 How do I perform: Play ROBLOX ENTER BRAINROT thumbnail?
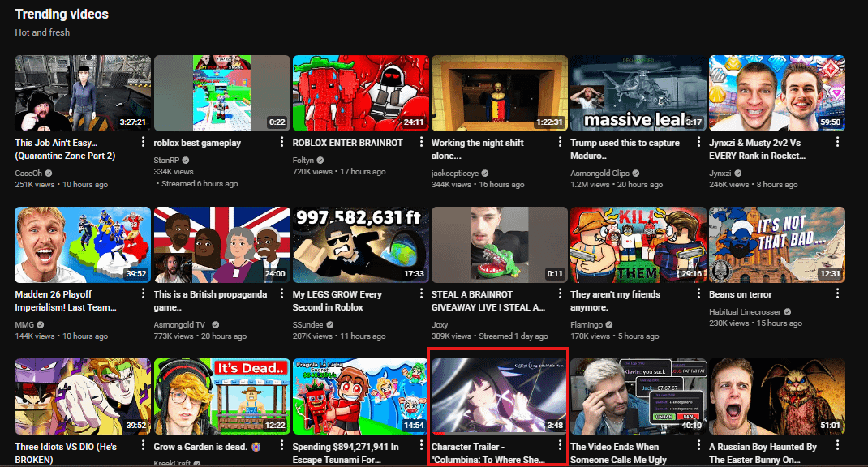[x=361, y=93]
